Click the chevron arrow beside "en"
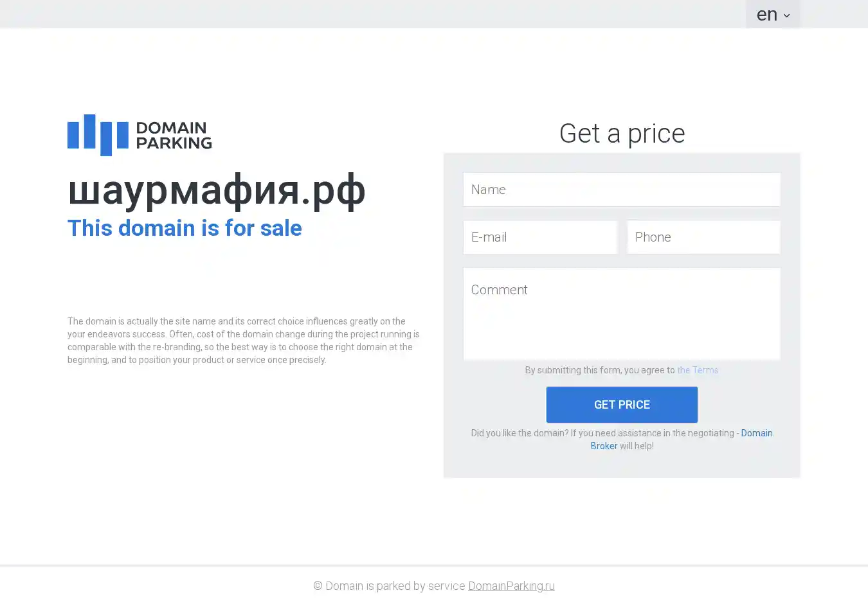This screenshot has height=604, width=868. 786,15
